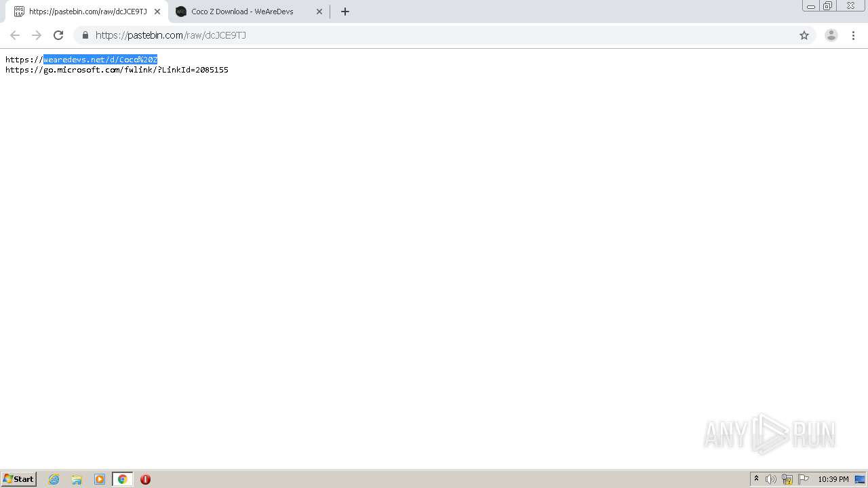The height and width of the screenshot is (488, 868).
Task: Open a new browser tab
Action: point(345,12)
